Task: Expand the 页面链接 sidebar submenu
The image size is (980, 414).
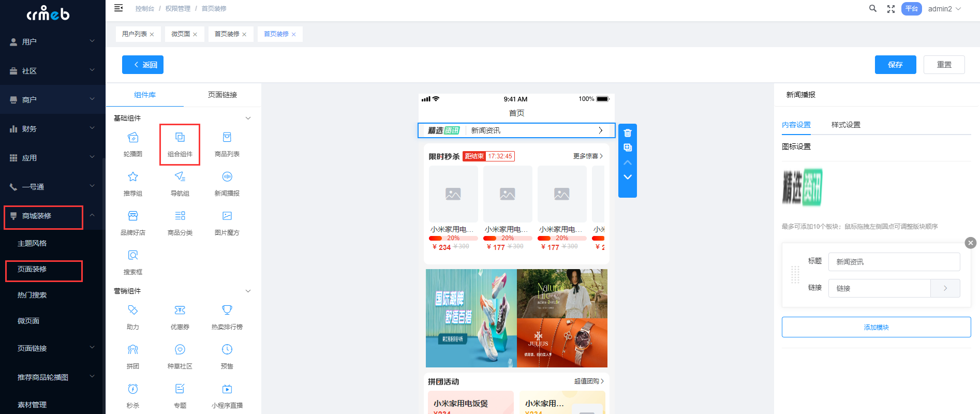Action: (x=52, y=348)
